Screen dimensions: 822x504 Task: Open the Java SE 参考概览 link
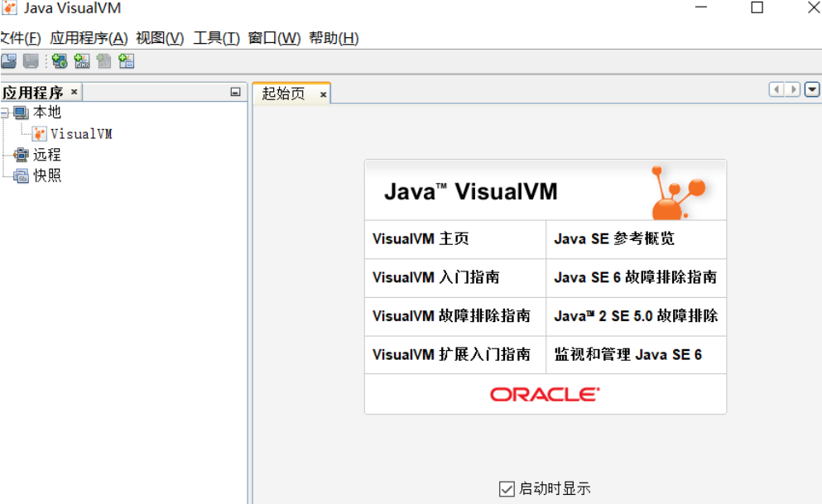(614, 239)
